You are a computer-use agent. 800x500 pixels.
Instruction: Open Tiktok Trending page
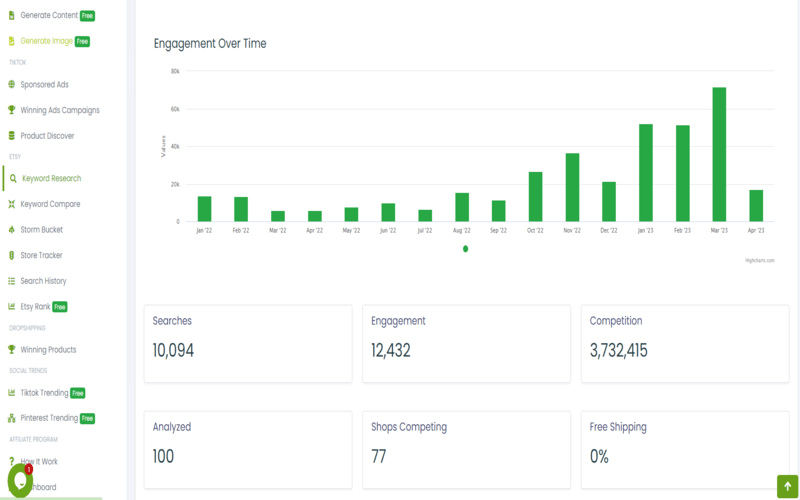tap(44, 393)
